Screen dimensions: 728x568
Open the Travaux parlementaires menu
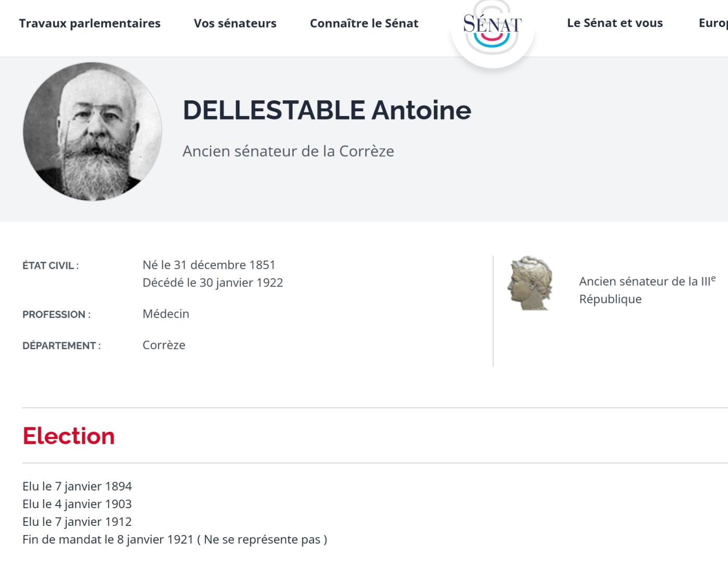coord(89,23)
